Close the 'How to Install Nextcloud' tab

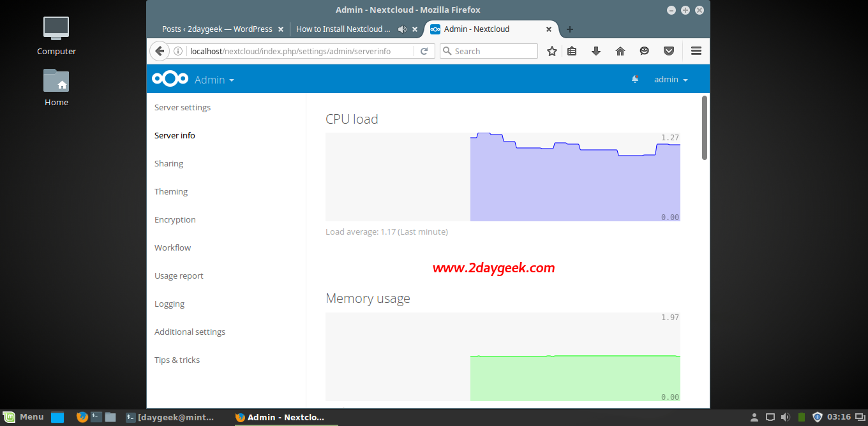tap(415, 29)
